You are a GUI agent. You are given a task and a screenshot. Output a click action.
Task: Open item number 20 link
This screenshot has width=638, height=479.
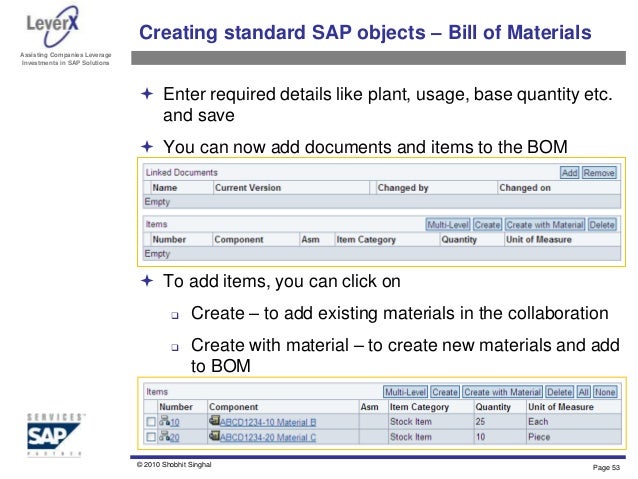point(175,437)
